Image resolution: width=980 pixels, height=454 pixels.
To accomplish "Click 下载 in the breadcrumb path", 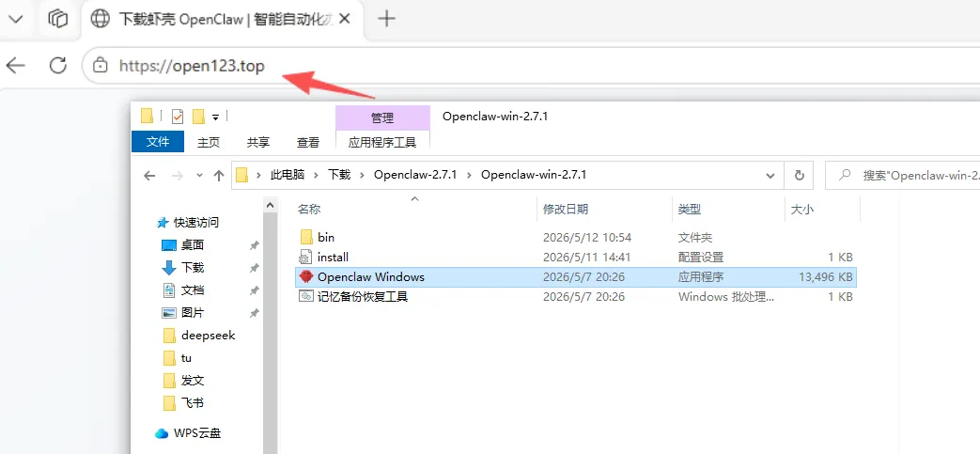I will click(x=339, y=175).
